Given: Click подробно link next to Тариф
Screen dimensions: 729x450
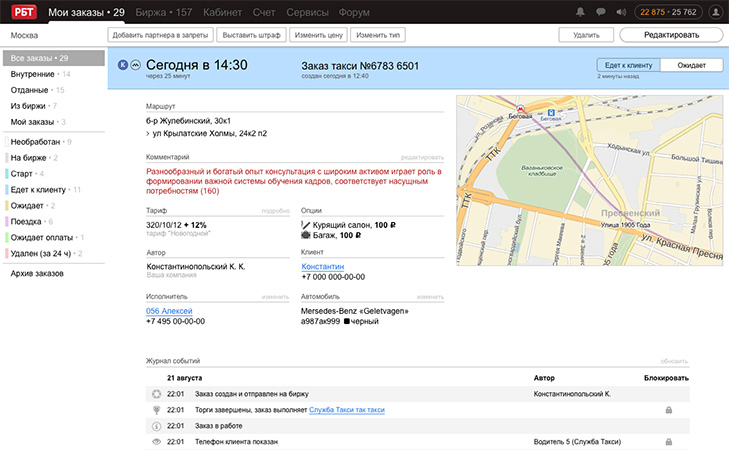Looking at the screenshot, I should (x=276, y=211).
